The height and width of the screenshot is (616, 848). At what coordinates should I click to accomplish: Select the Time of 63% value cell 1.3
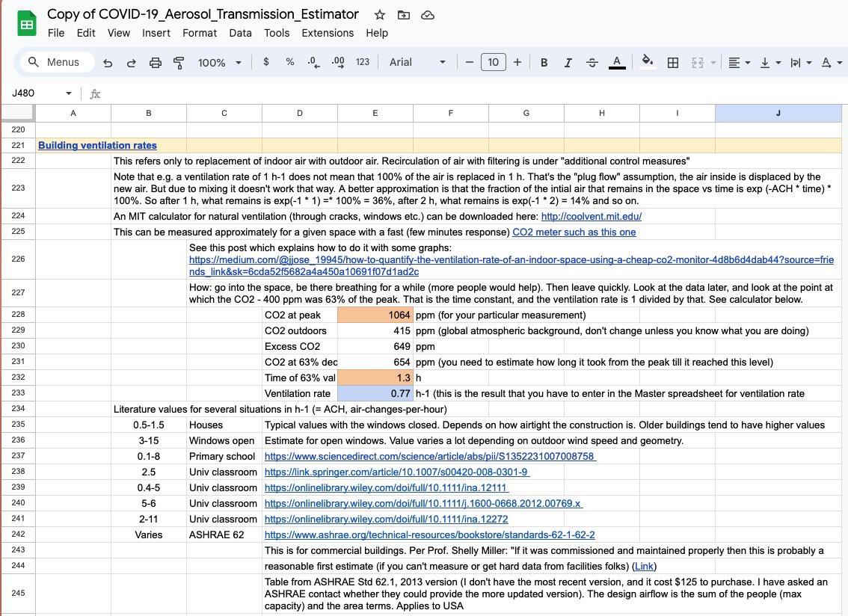coord(375,378)
